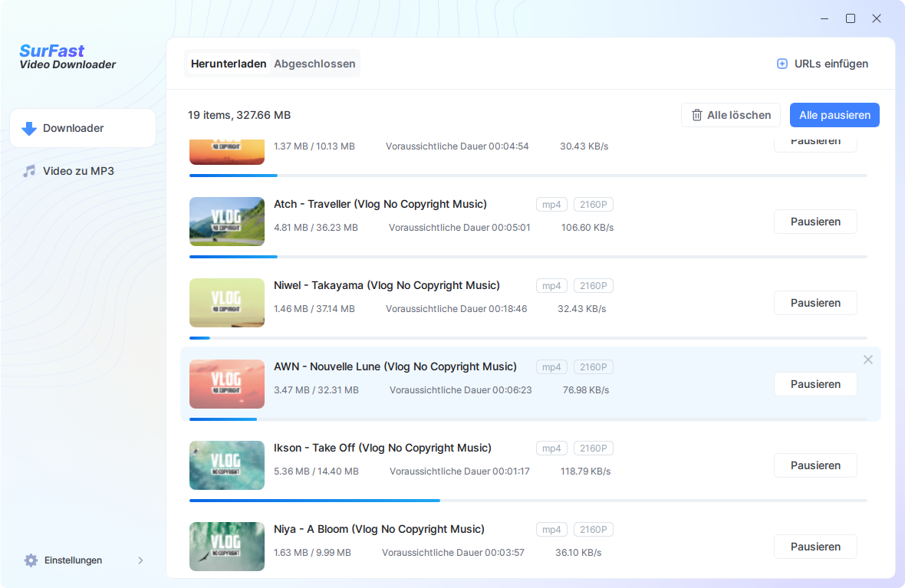Expand the Einstellungen chevron arrow
Screen dimensions: 905x588
[140, 560]
